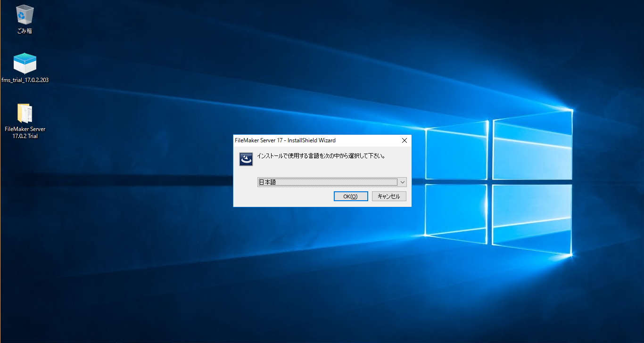Viewport: 644px width, 343px height.
Task: Confirm language choice with OK(O)
Action: (351, 196)
